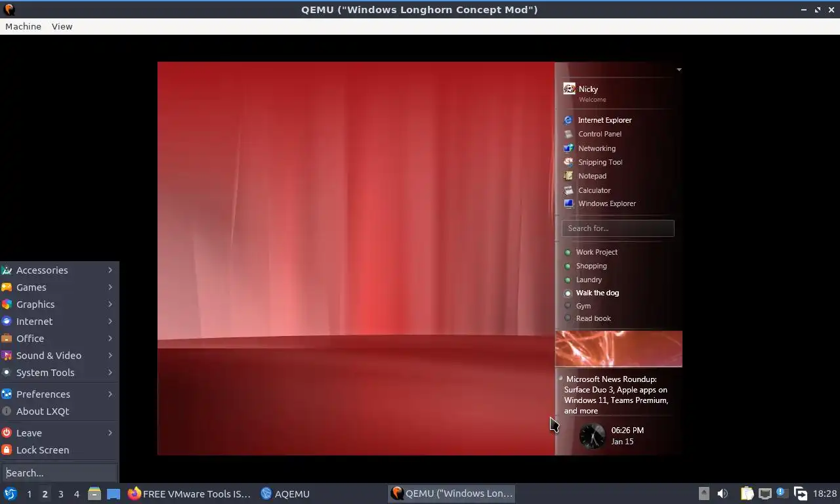
Task: Open the clipboard tray icon
Action: 747,493
